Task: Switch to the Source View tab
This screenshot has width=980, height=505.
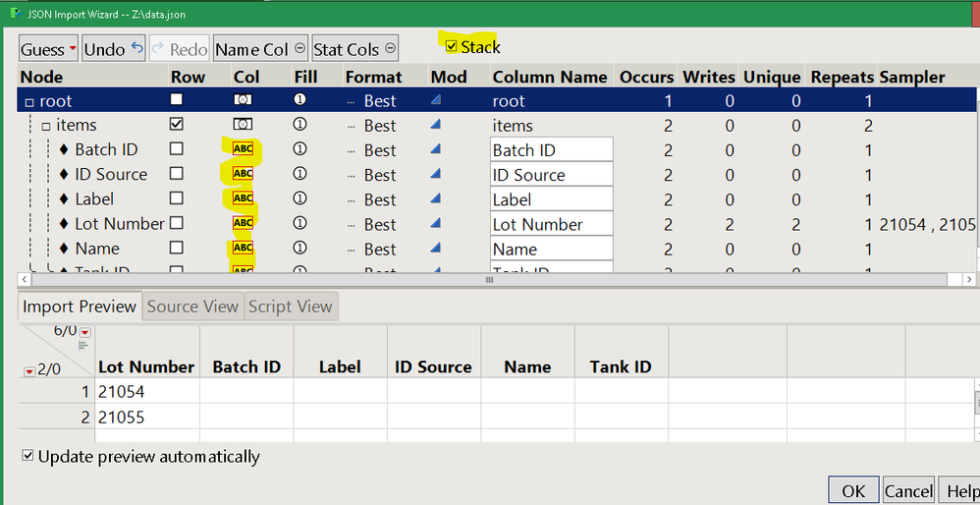Action: coord(192,307)
